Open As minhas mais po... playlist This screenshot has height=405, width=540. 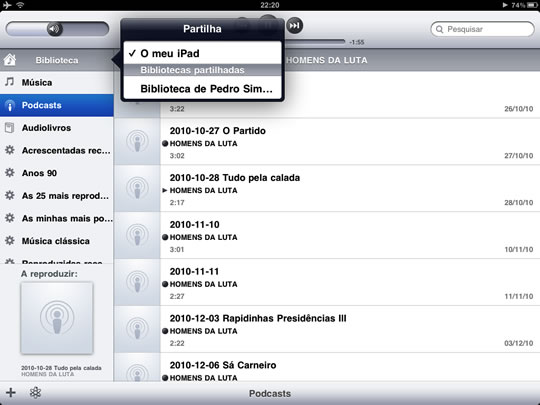click(x=57, y=218)
